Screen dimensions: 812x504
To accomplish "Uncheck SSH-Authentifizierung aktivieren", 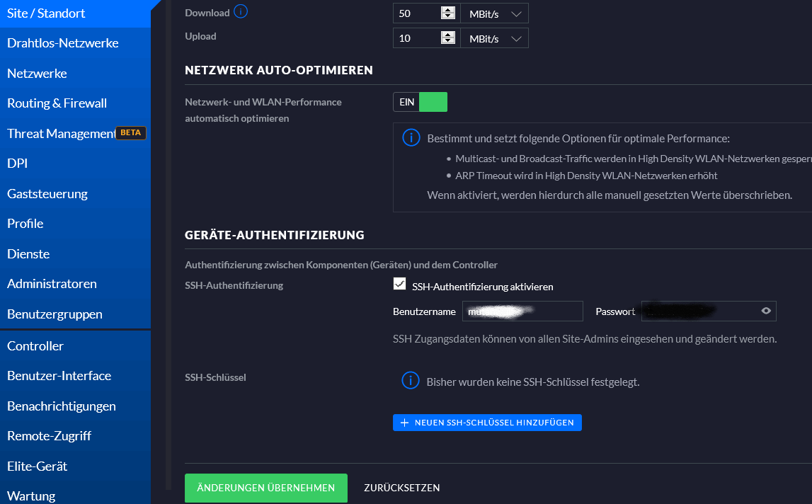I will click(x=399, y=285).
